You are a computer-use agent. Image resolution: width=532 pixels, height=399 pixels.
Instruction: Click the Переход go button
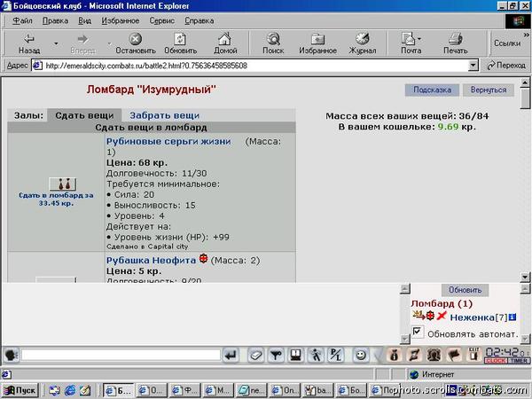[x=506, y=66]
